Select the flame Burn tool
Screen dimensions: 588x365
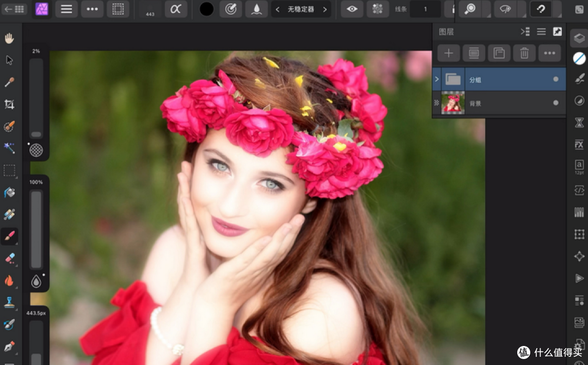pyautogui.click(x=9, y=280)
